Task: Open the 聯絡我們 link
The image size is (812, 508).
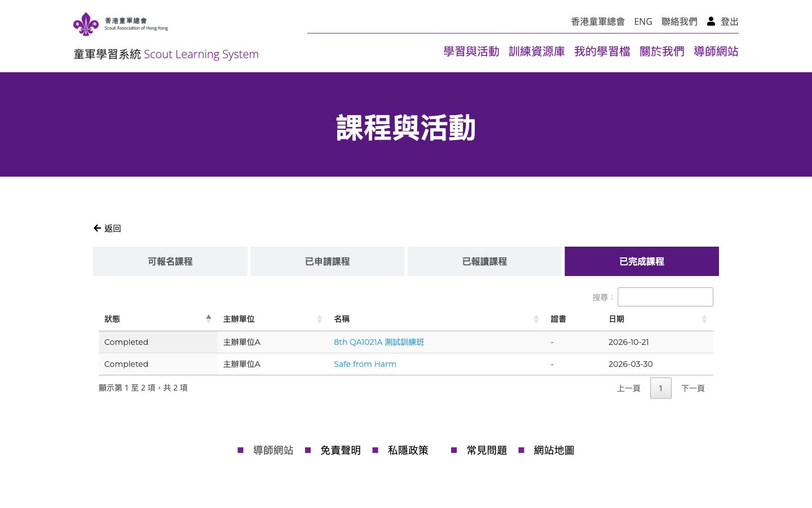Action: [679, 21]
